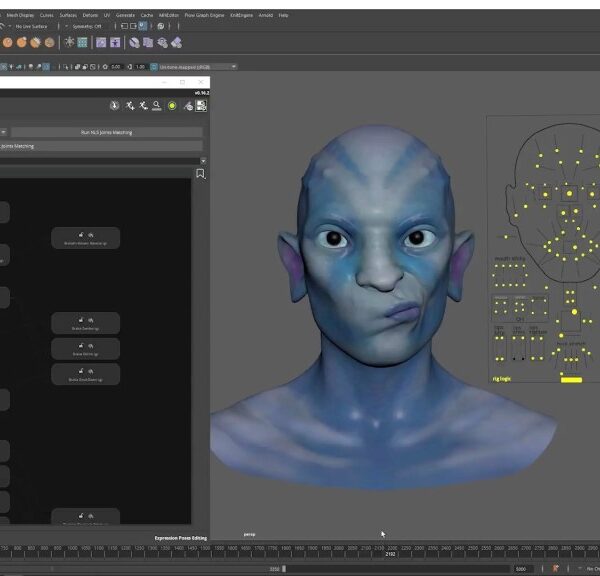Click the third orange sphere shelf icon
600x576 pixels.
click(36, 42)
